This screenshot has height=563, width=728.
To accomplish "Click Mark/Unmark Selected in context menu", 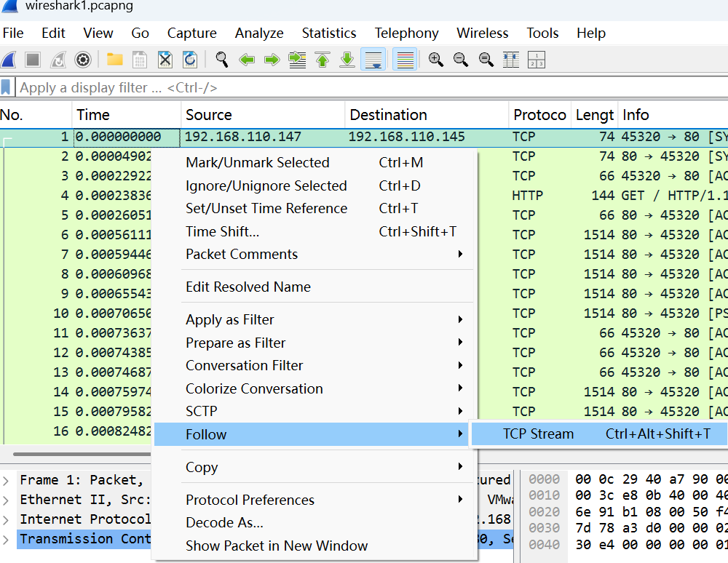I will tap(258, 162).
